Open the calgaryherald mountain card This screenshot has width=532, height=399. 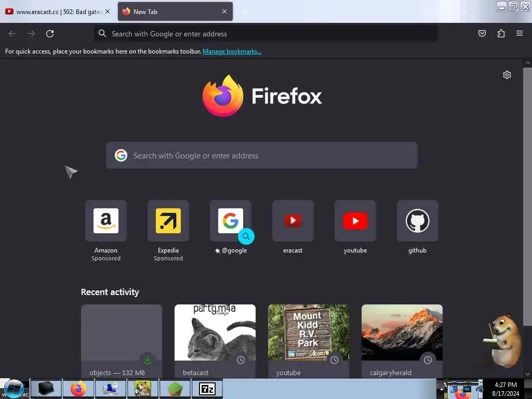tap(402, 341)
